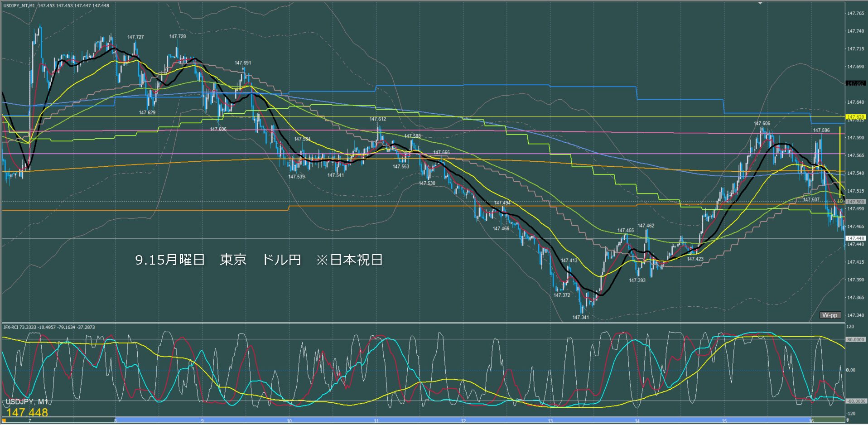Click the chart shift triangle on top edge
The width and height of the screenshot is (868, 425).
pyautogui.click(x=761, y=3)
